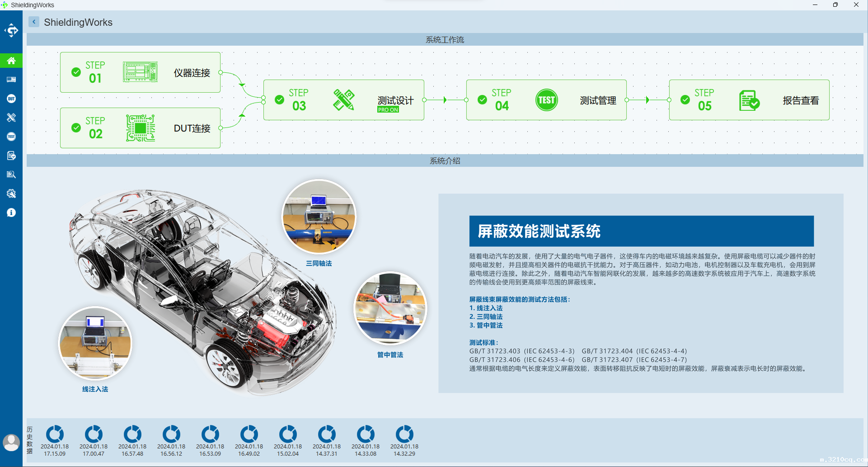
Task: Open the instrument connection sidebar icon
Action: tap(11, 80)
